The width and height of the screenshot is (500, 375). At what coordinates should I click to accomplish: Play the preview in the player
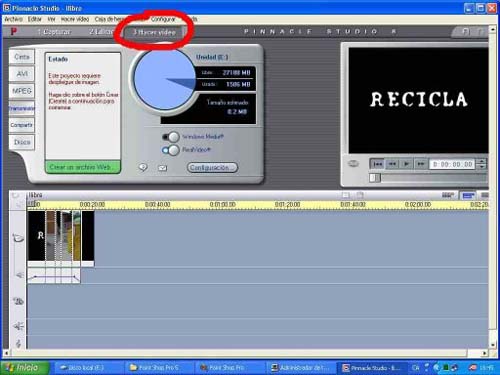pyautogui.click(x=406, y=164)
